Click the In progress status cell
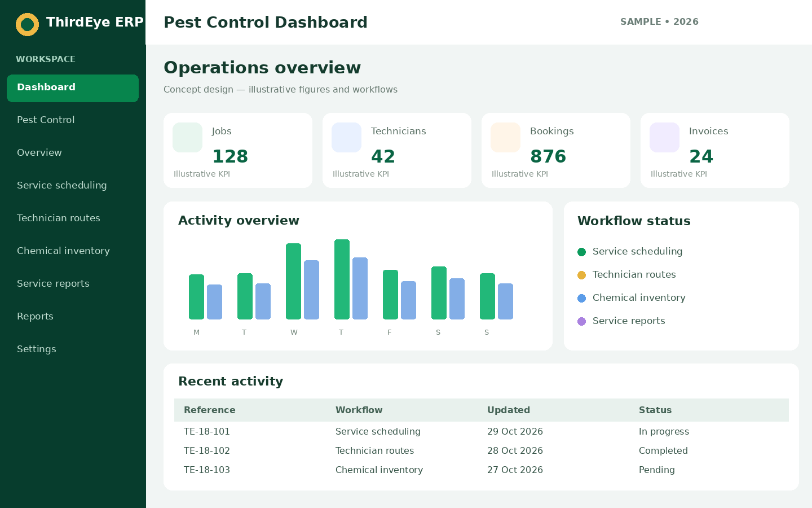The height and width of the screenshot is (508, 812). point(664,432)
